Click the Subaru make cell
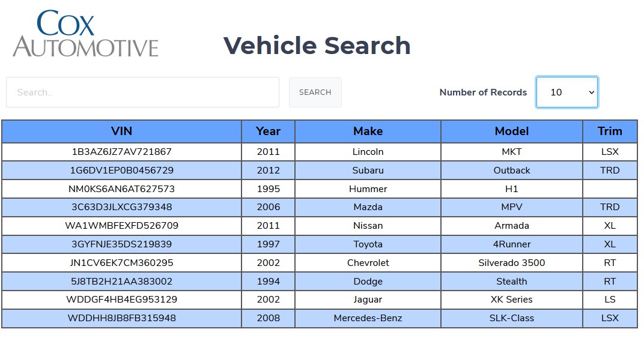Screen dimensions: 644x341 coord(368,170)
